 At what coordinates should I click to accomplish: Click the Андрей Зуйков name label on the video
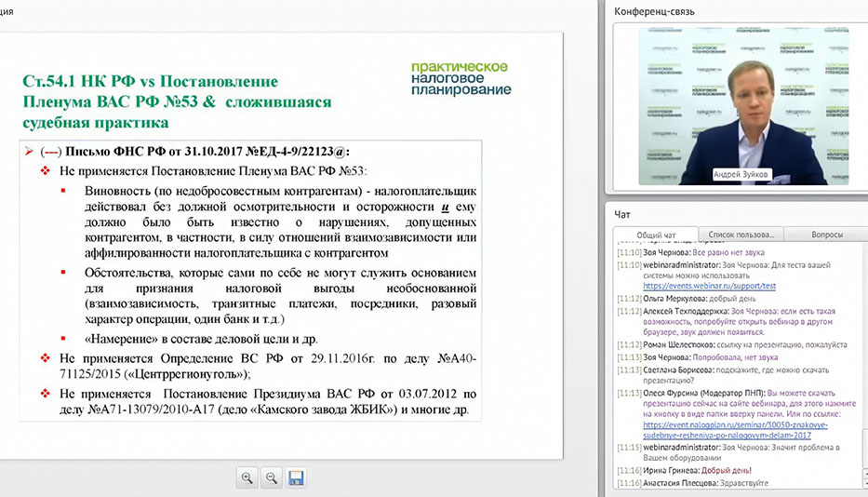coord(741,174)
